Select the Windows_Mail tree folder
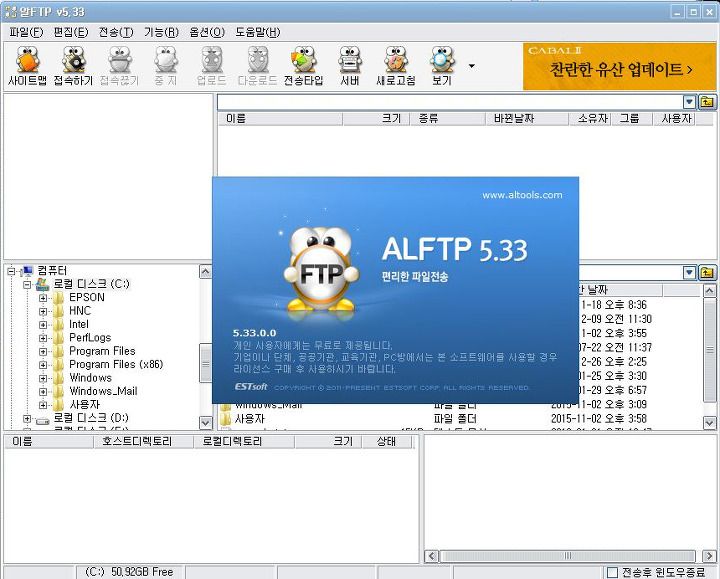This screenshot has width=720, height=579. click(x=103, y=391)
